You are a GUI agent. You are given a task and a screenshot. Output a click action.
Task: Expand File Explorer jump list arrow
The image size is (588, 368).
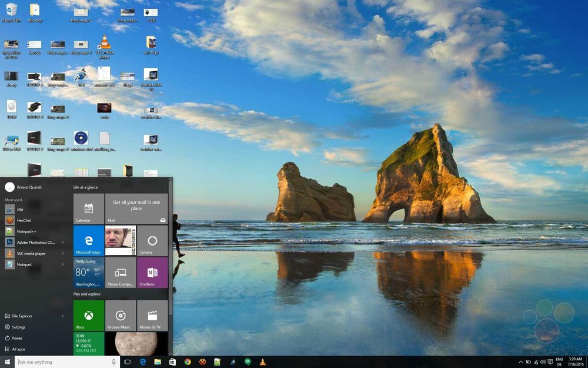tap(63, 316)
